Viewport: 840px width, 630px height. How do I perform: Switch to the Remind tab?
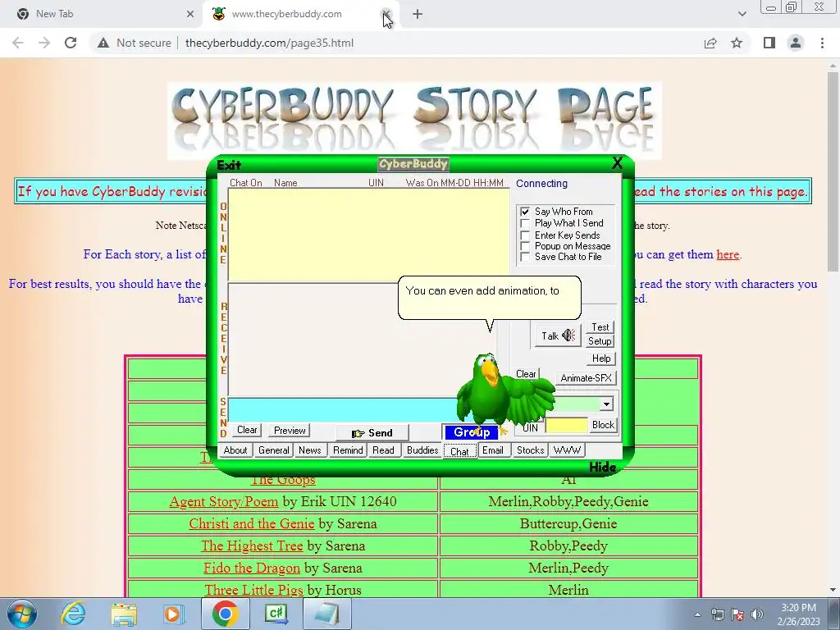[x=348, y=450]
